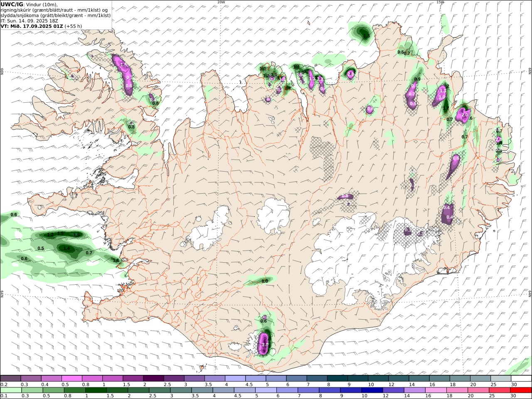Screen dimensions: 532x399
Task: Pick the lower legend swatch starting at 4
Action: coord(223,390)
